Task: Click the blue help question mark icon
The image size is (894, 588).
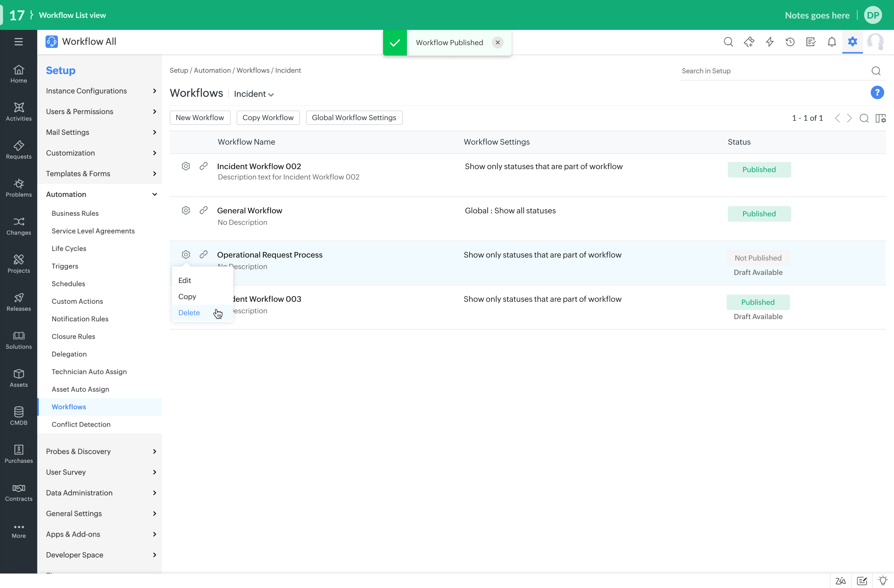Action: (x=877, y=92)
